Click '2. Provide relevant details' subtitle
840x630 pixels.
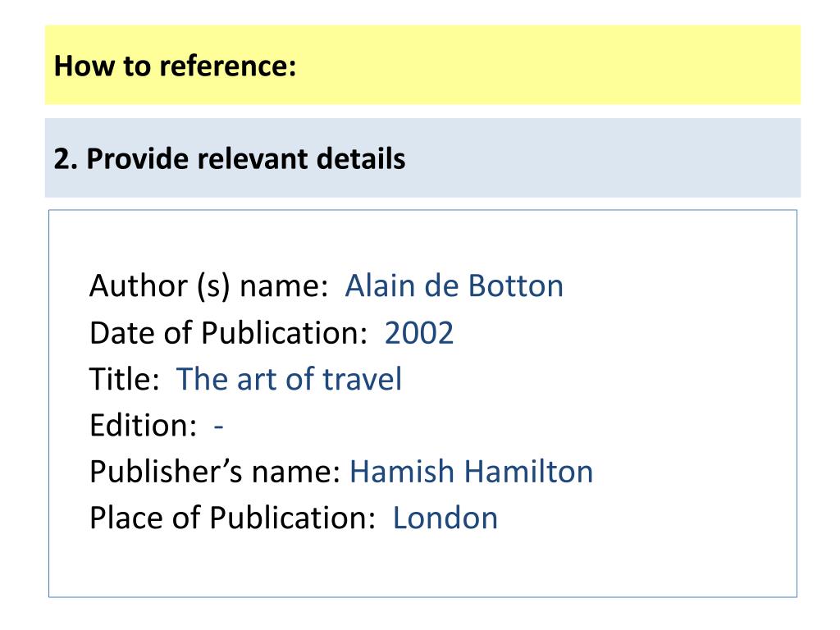(x=230, y=158)
